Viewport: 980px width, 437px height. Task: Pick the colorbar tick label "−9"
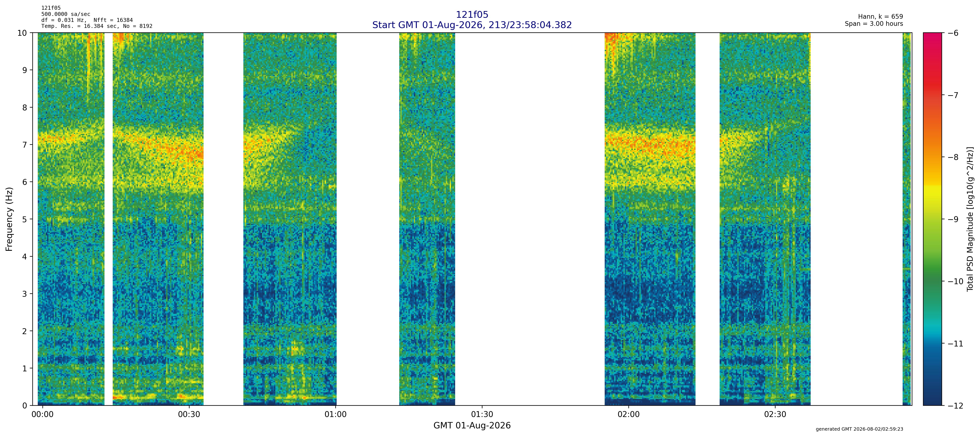click(953, 219)
